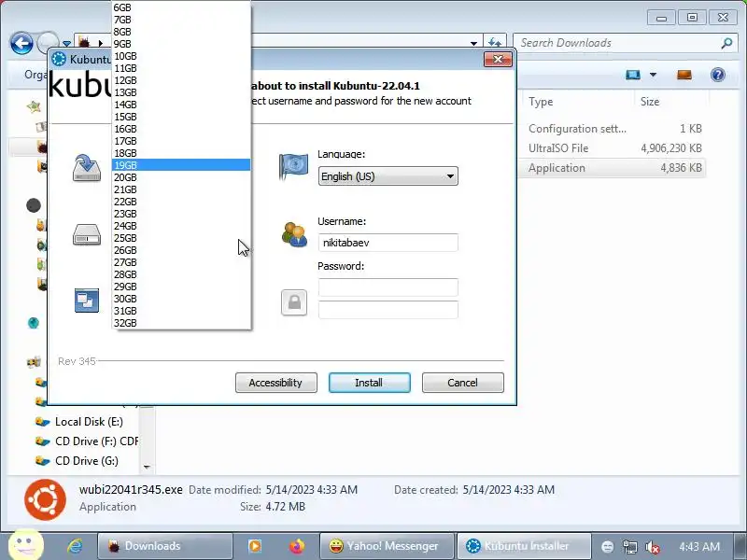Select the Configuration settings file row
Viewport: 747px width, 560px height.
tap(615, 129)
